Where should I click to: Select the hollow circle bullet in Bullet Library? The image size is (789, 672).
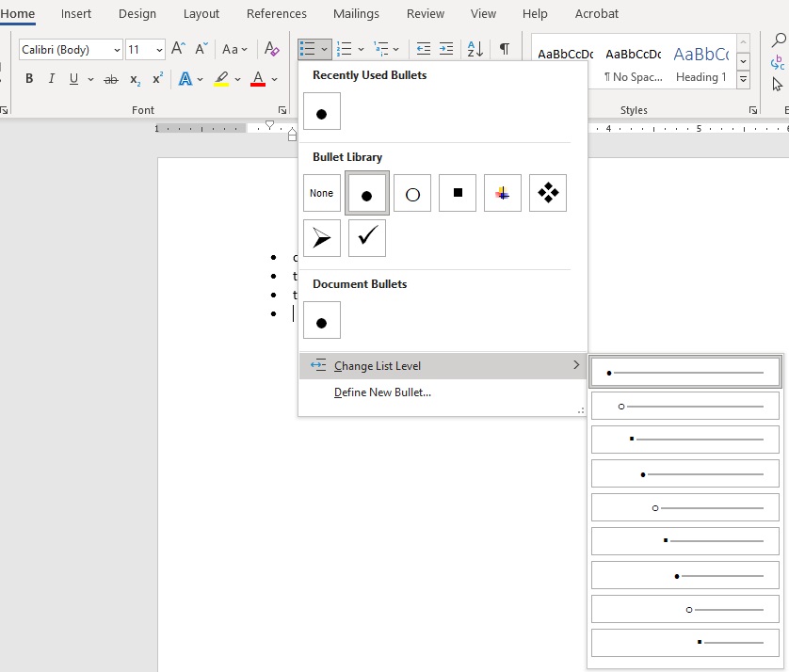coord(411,193)
